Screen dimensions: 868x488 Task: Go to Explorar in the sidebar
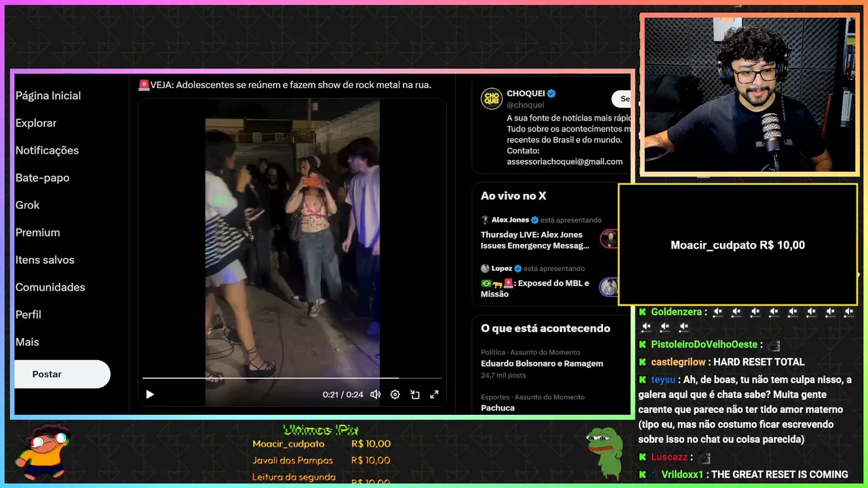tap(36, 123)
